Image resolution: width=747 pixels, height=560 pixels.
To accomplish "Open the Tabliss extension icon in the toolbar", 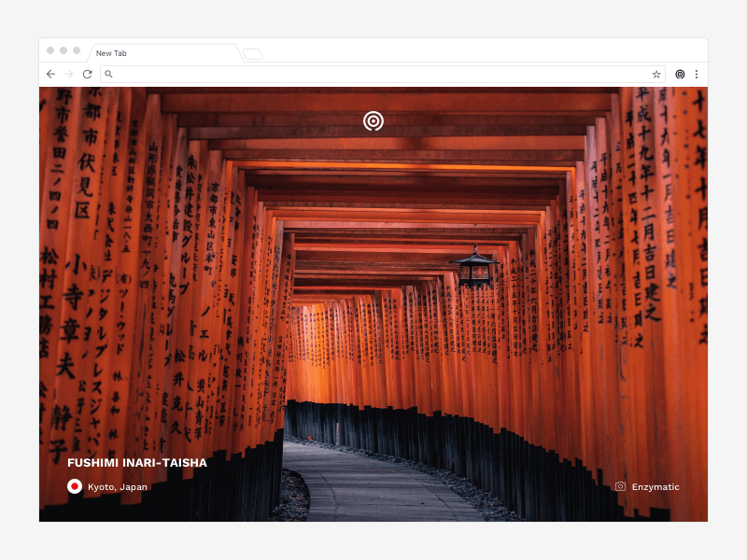I will click(x=681, y=74).
